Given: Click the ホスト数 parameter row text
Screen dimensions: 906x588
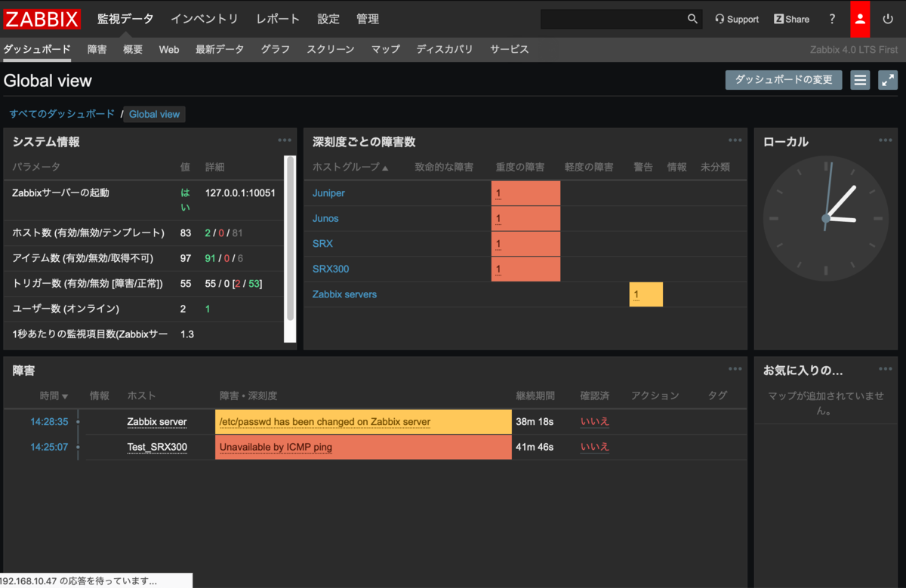Looking at the screenshot, I should pyautogui.click(x=88, y=232).
